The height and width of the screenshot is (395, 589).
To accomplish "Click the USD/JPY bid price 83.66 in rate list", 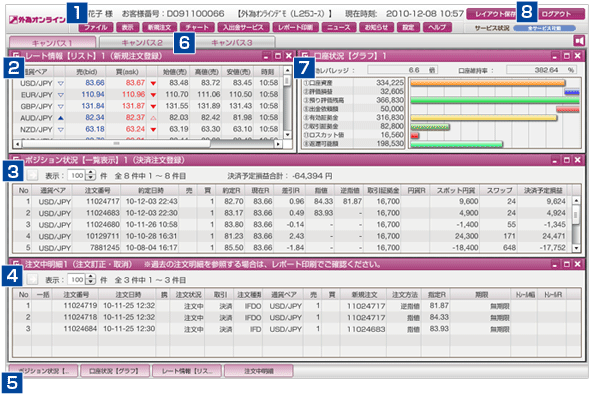I will coord(95,83).
